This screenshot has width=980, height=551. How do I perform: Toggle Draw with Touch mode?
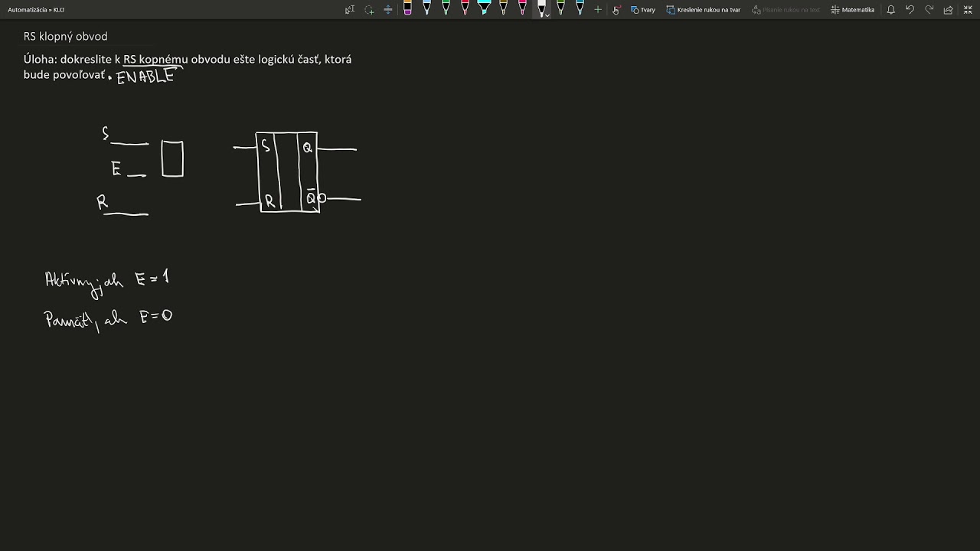click(616, 10)
